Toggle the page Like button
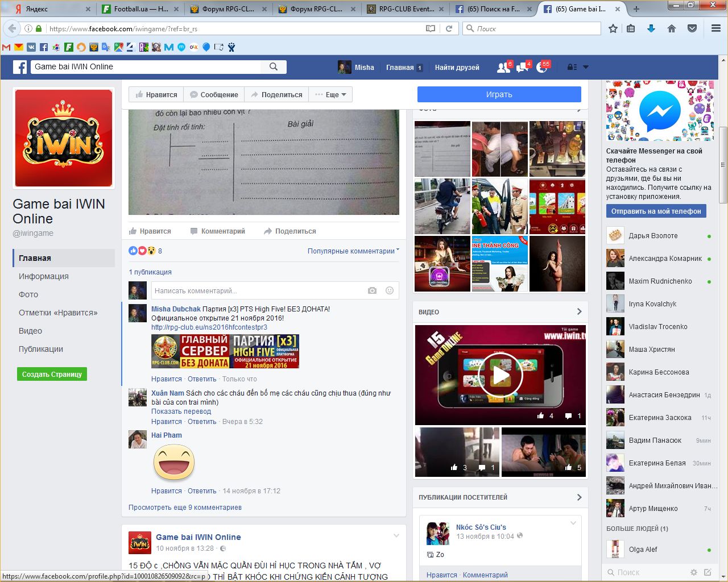The width and height of the screenshot is (728, 582). (156, 95)
